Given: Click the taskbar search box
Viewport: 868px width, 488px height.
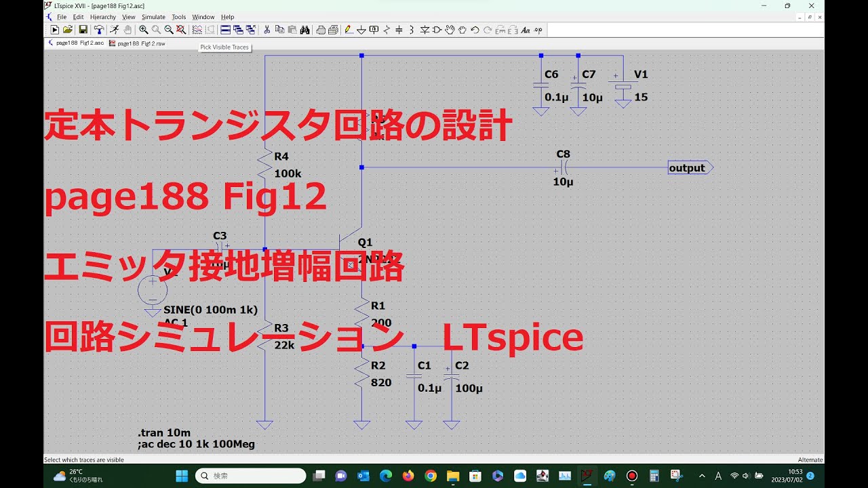Looking at the screenshot, I should pyautogui.click(x=250, y=476).
